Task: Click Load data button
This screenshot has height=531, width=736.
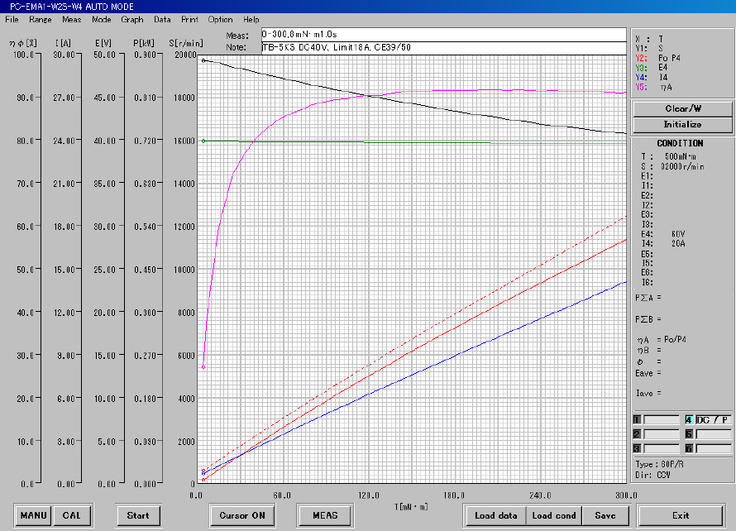Action: tap(495, 515)
